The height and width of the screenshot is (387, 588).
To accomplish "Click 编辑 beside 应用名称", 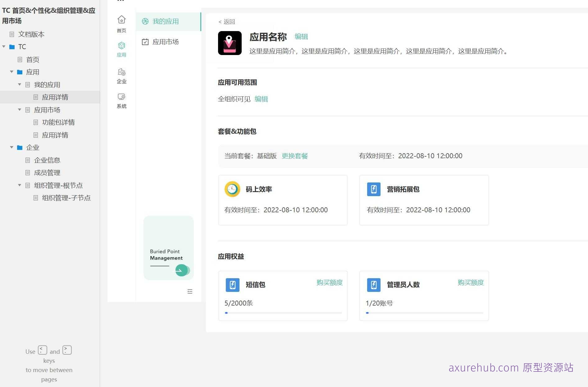I will (x=301, y=36).
